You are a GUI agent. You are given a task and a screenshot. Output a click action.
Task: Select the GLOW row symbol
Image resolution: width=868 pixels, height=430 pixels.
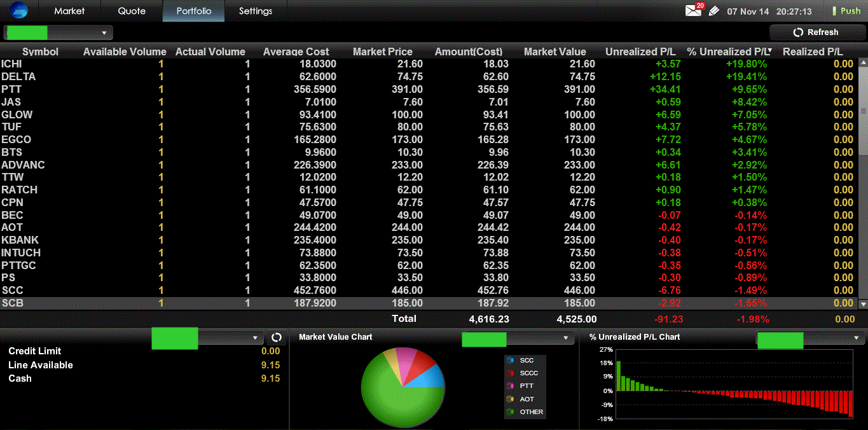coord(17,114)
